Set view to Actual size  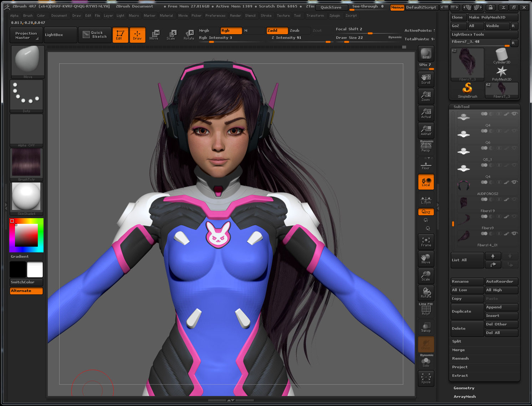click(426, 113)
